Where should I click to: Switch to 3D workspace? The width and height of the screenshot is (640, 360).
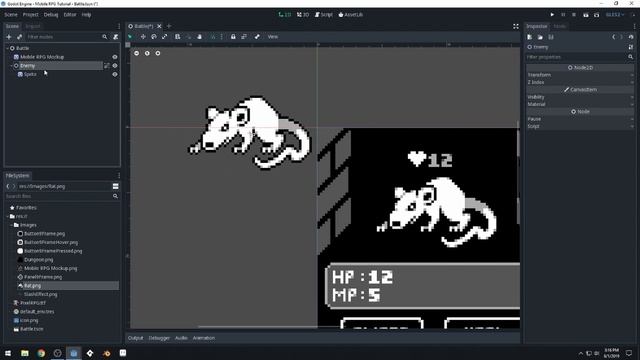click(303, 15)
